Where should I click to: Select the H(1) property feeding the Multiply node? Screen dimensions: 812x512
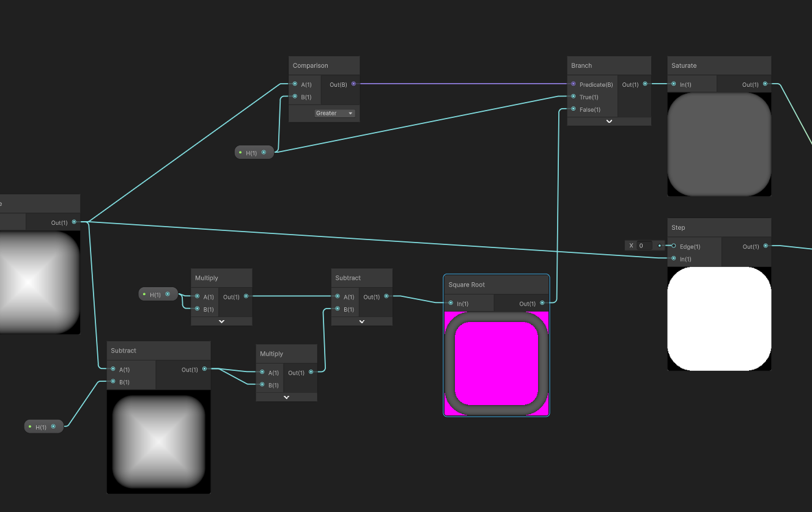point(155,294)
